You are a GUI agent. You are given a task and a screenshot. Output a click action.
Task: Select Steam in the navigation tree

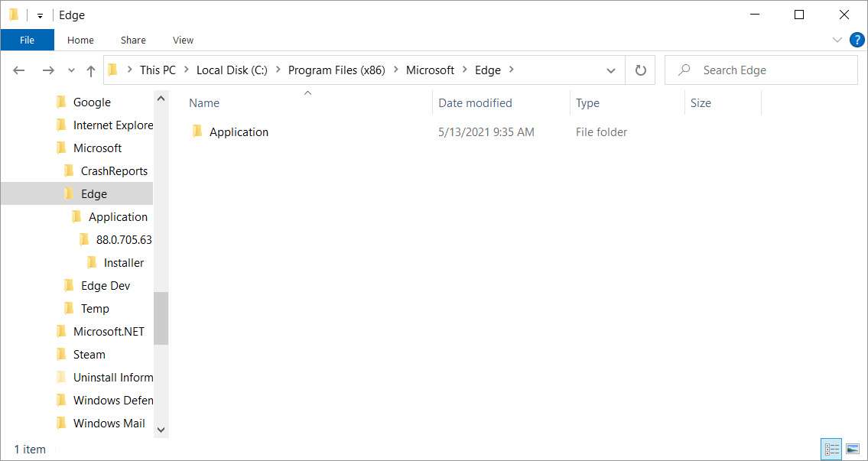tap(89, 354)
